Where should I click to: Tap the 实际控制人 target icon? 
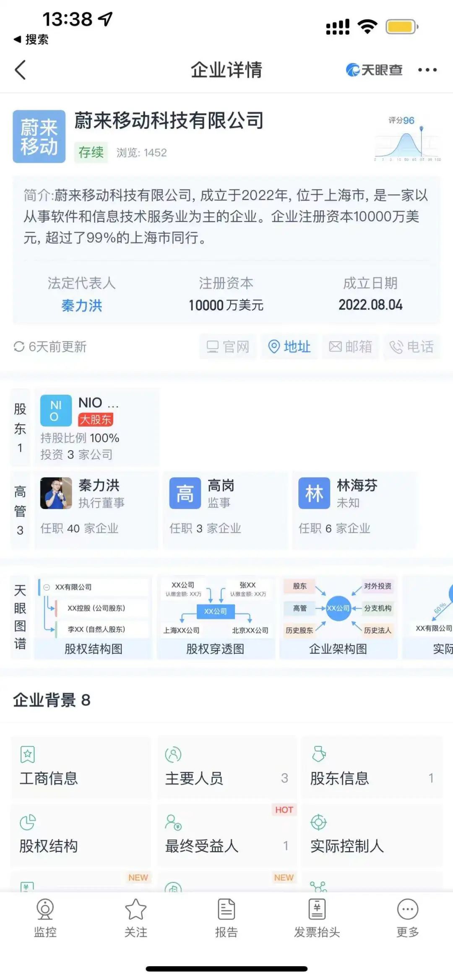[x=318, y=822]
